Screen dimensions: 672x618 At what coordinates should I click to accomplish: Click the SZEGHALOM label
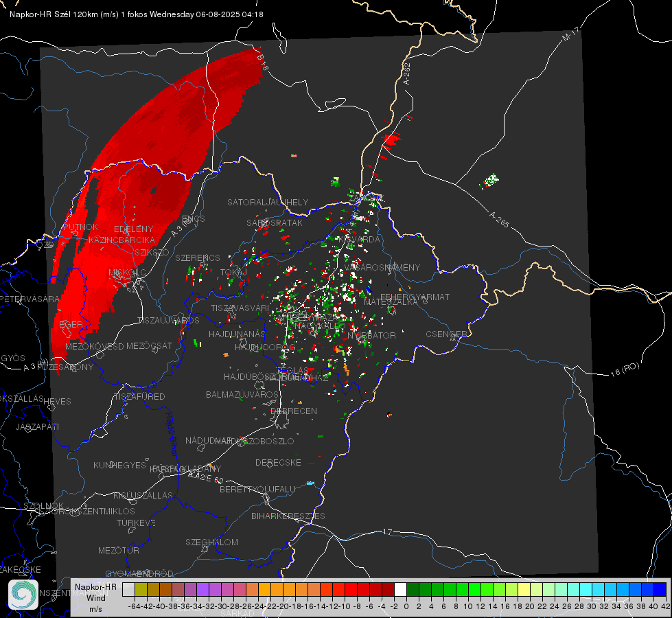(x=211, y=542)
